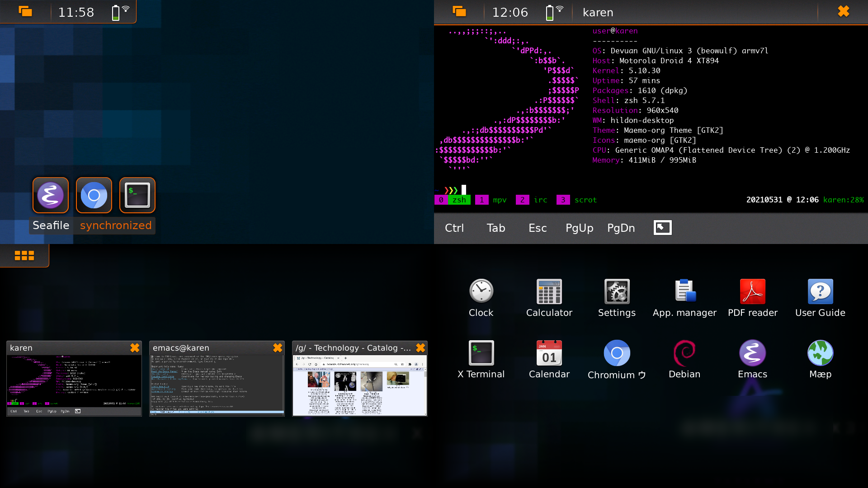Launch the terminal shortcut beside desktop Chromium icon
This screenshot has height=488, width=868.
point(137,195)
